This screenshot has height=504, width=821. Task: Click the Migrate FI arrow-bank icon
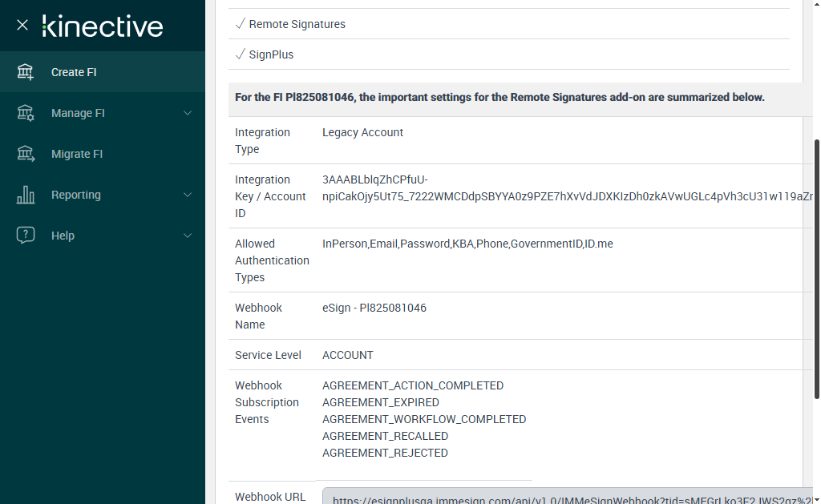[26, 154]
